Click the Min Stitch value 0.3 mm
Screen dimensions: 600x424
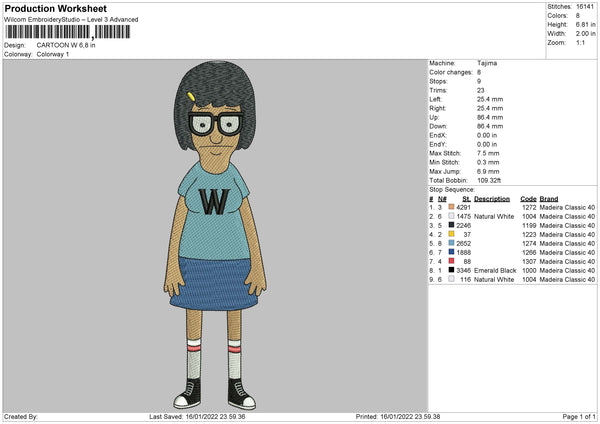coord(488,162)
